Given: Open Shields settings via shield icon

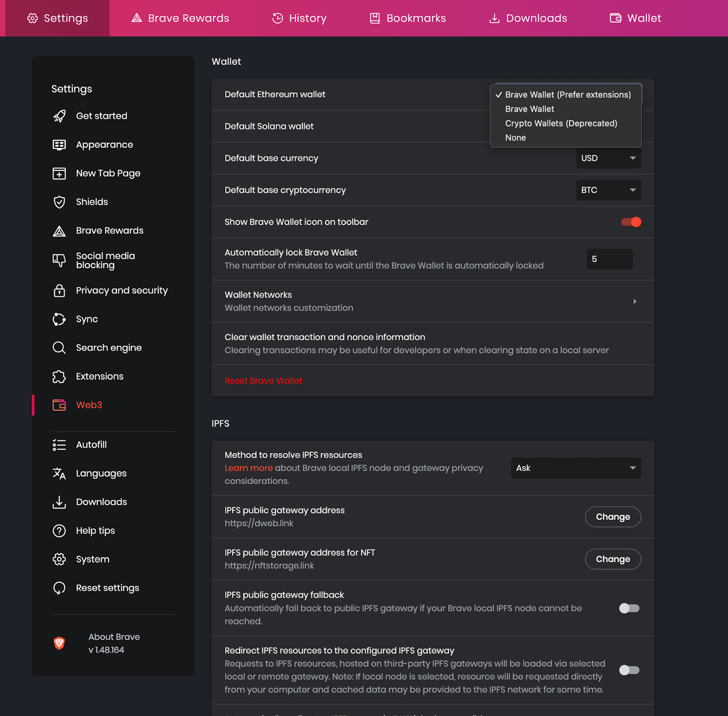Looking at the screenshot, I should [x=59, y=202].
